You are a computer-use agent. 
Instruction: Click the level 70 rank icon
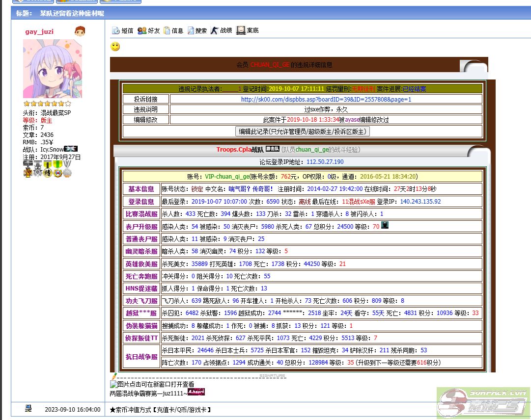pyautogui.click(x=385, y=225)
